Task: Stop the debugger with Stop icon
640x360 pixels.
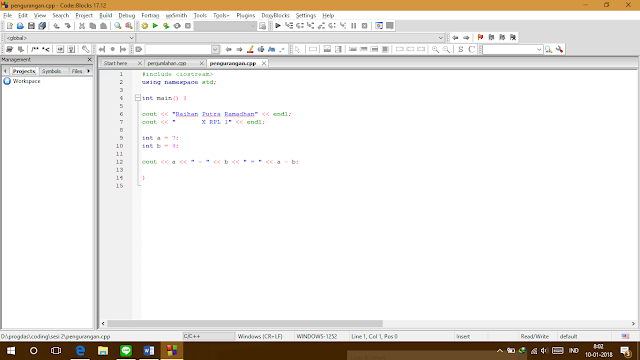Action: point(364,26)
